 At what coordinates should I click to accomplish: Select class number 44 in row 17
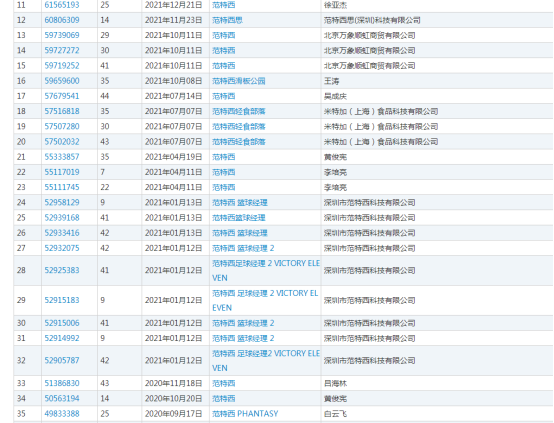point(105,96)
